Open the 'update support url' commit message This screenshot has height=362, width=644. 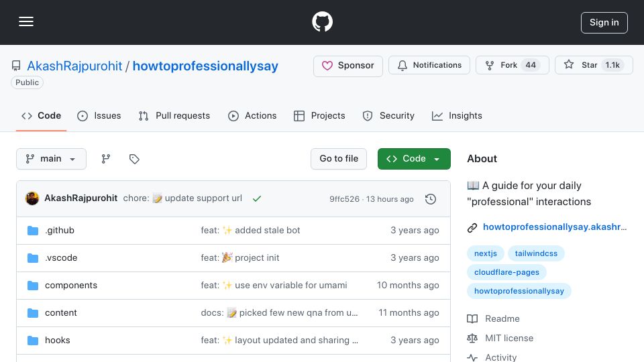(x=182, y=198)
